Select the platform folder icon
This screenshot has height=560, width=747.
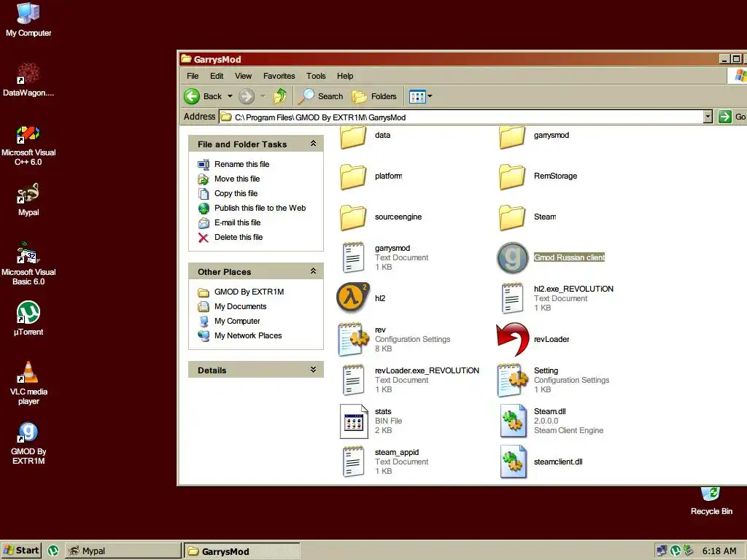[353, 177]
